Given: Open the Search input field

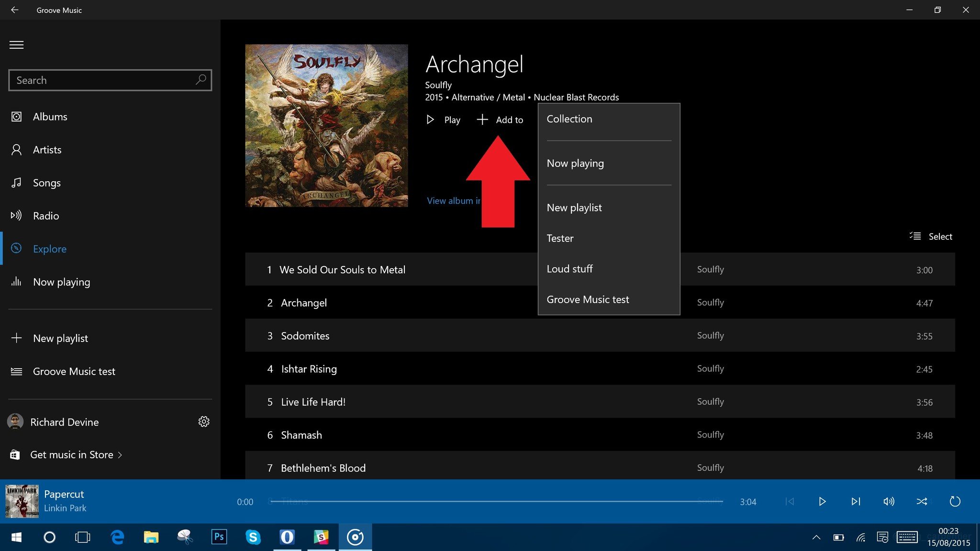Looking at the screenshot, I should (x=110, y=80).
